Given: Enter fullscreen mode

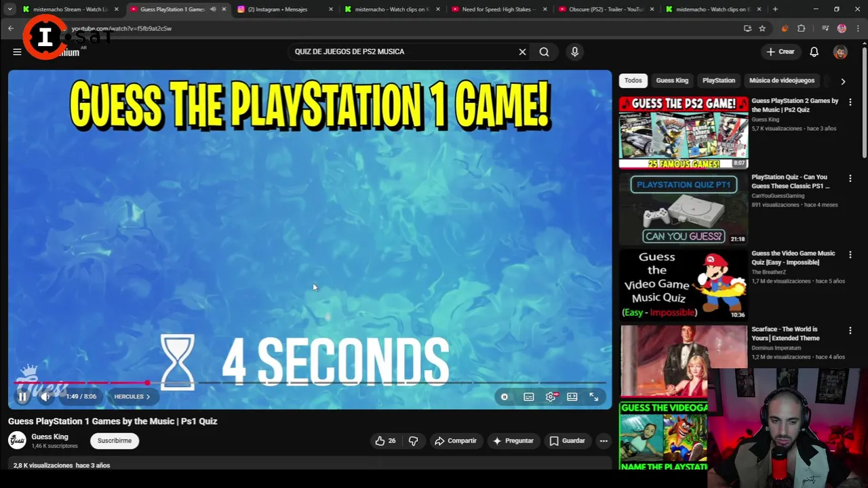Looking at the screenshot, I should click(x=594, y=397).
